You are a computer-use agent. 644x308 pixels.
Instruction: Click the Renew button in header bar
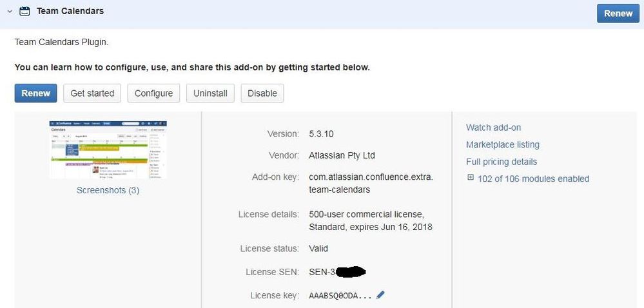(x=618, y=13)
